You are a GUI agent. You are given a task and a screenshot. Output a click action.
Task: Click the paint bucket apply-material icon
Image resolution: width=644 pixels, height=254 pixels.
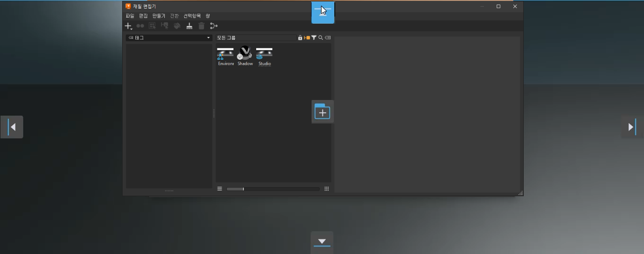[177, 26]
